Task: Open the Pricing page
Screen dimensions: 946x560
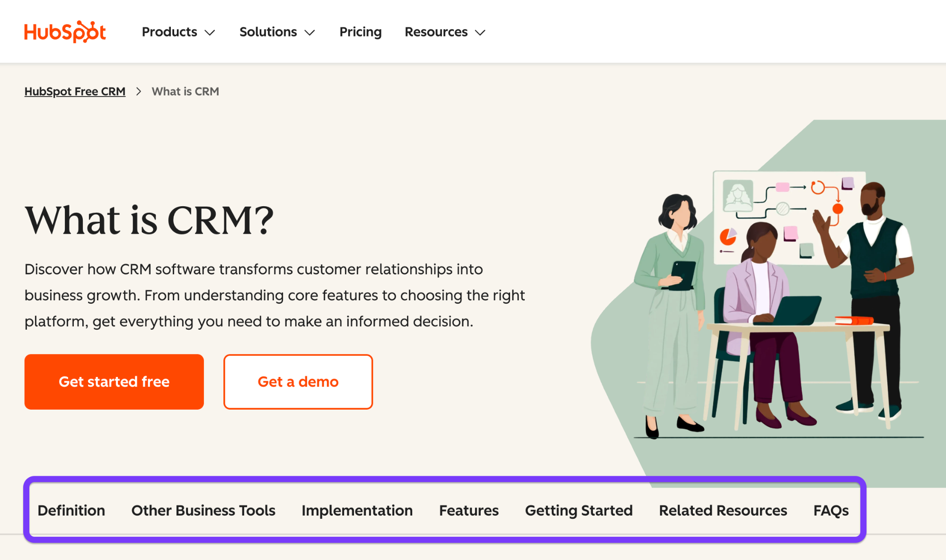Action: (x=360, y=32)
